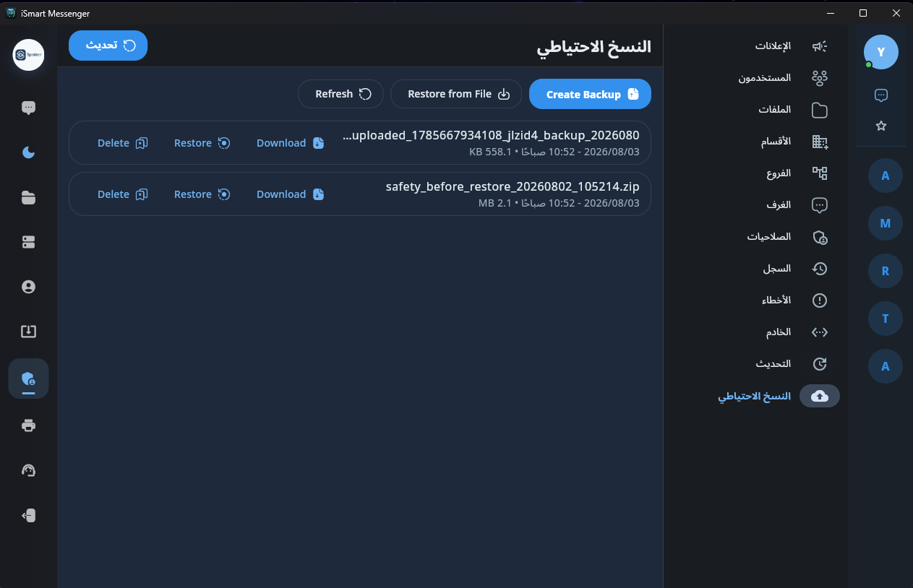Click the folder icon beside الملفات
The image size is (913, 588).
point(820,110)
